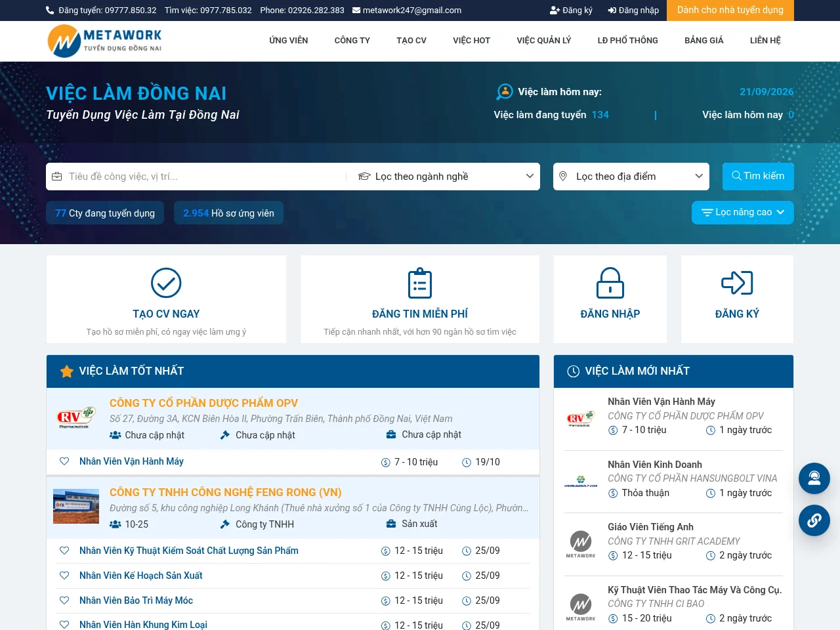
Task: Click the graduation cap icon in industry filter
Action: [364, 177]
